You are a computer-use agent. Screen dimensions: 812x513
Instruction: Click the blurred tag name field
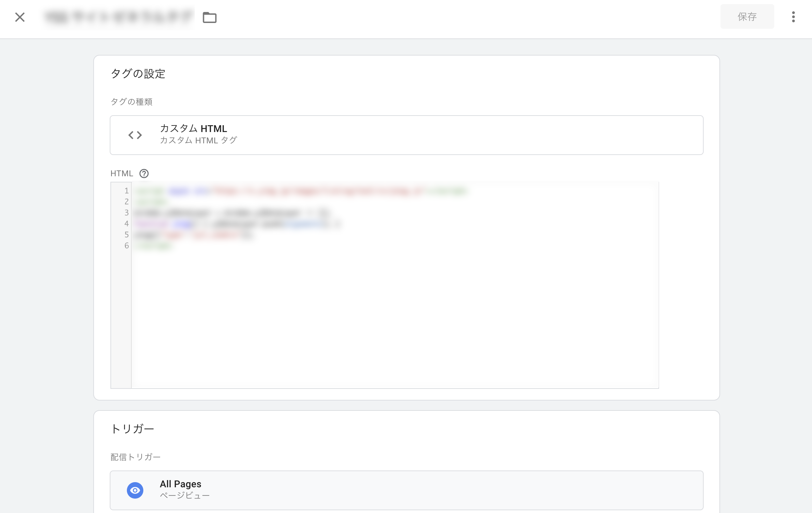tap(118, 16)
